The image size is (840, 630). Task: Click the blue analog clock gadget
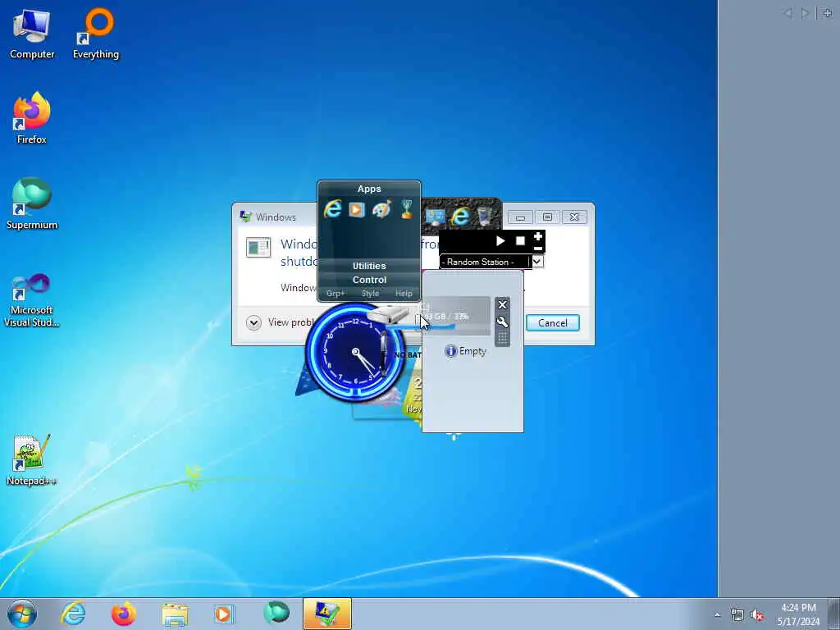[x=355, y=352]
